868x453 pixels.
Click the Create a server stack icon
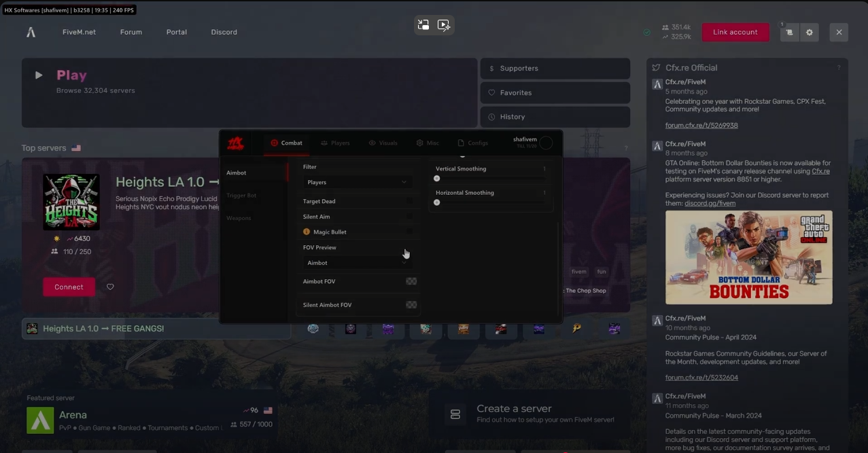455,414
